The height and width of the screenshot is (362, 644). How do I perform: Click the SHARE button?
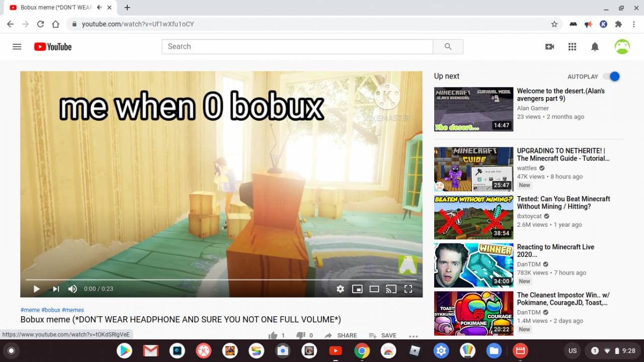coord(341,335)
